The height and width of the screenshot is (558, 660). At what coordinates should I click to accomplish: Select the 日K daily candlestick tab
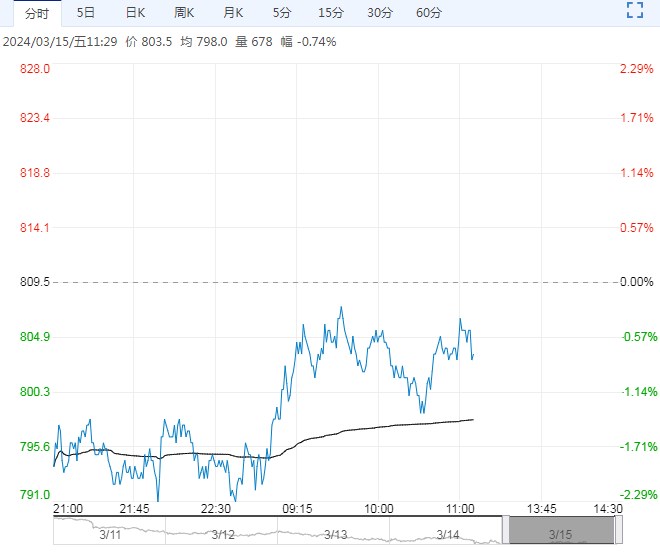tap(135, 13)
